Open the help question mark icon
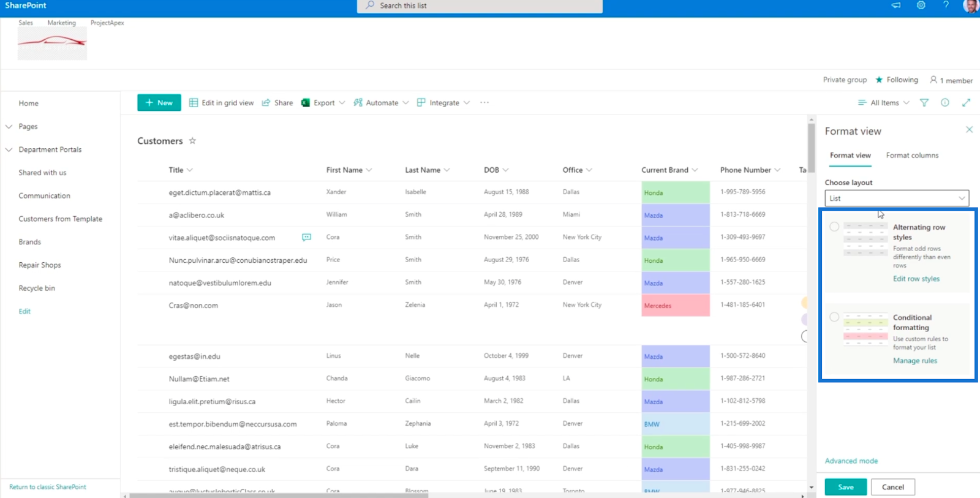Viewport: 980px width, 498px height. point(946,6)
